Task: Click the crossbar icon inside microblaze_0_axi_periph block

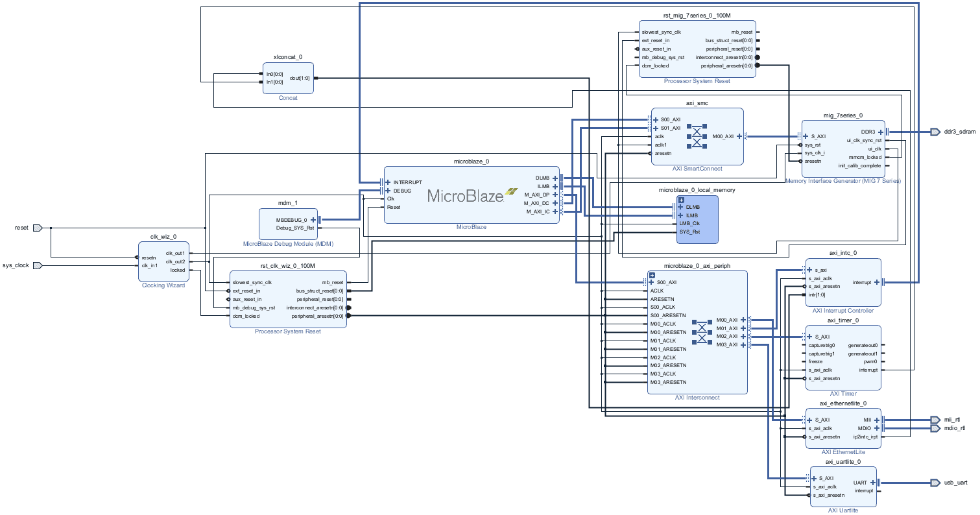Action: click(701, 332)
